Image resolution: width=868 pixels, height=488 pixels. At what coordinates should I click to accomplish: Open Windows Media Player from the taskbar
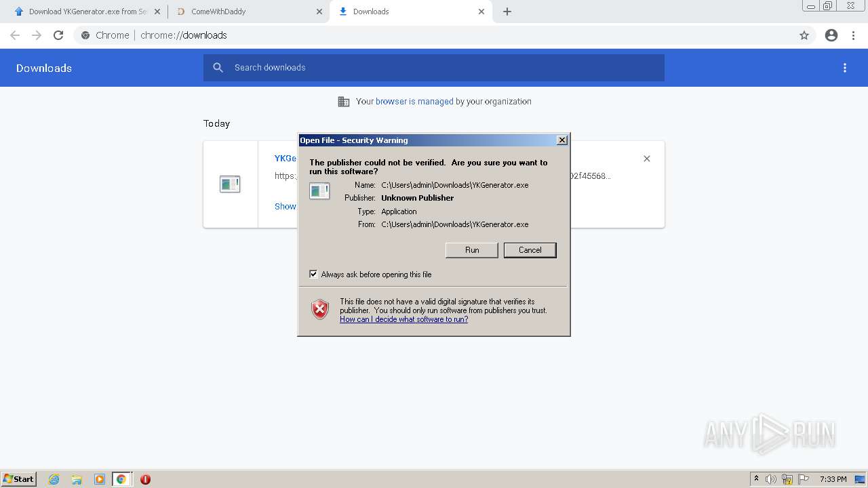(99, 479)
